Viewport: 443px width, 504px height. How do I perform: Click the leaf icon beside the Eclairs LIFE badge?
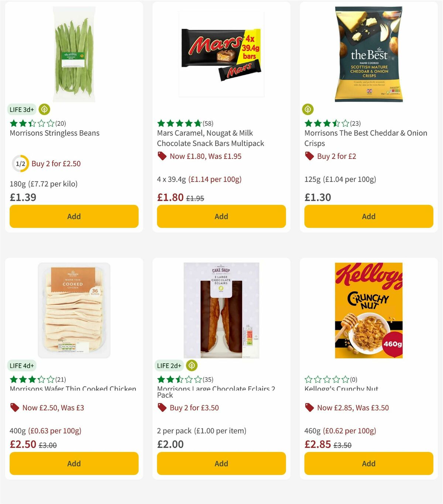(191, 365)
